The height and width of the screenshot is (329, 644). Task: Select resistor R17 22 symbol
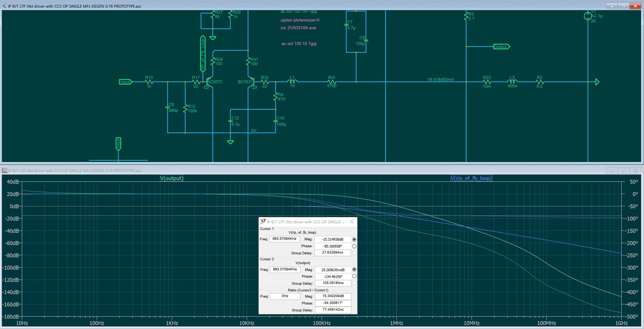tap(196, 82)
